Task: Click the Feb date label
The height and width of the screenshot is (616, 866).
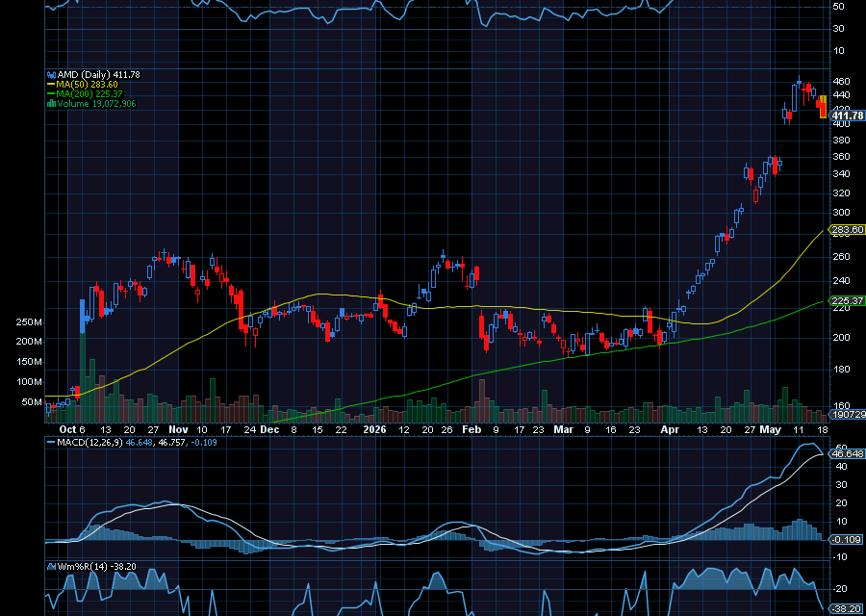Action: pyautogui.click(x=471, y=430)
